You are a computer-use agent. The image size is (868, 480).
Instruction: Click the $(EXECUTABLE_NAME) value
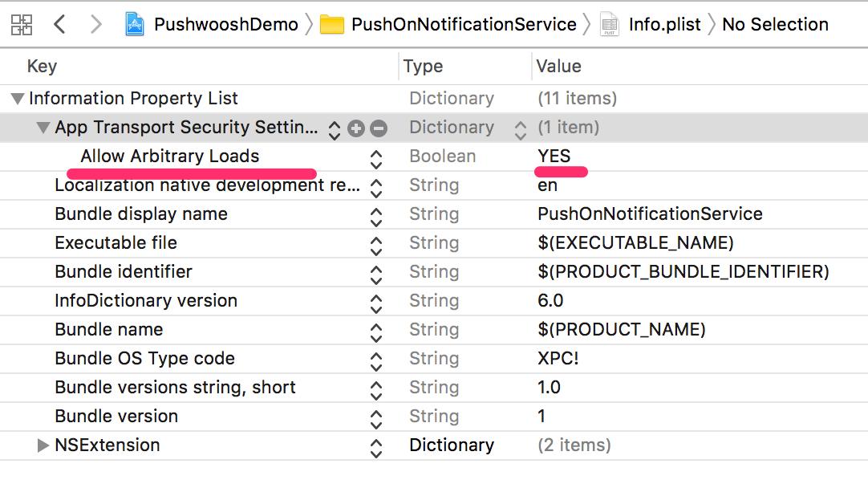(635, 243)
